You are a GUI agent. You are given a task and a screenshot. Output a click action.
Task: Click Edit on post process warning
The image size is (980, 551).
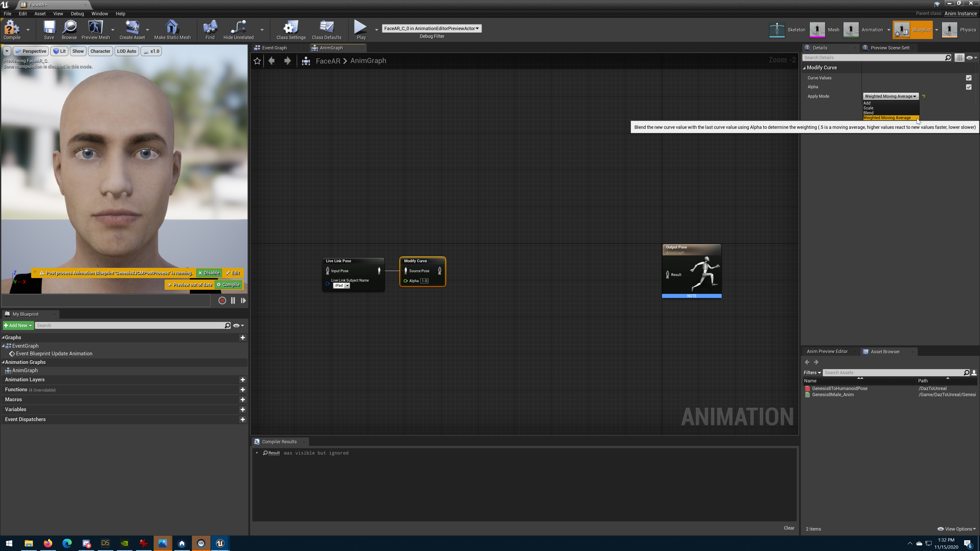232,273
